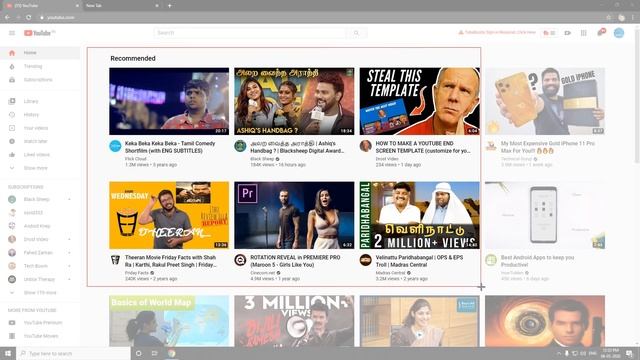Play Basics of World Map thumbnail
Viewport: 640px width, 360px height.
169,321
